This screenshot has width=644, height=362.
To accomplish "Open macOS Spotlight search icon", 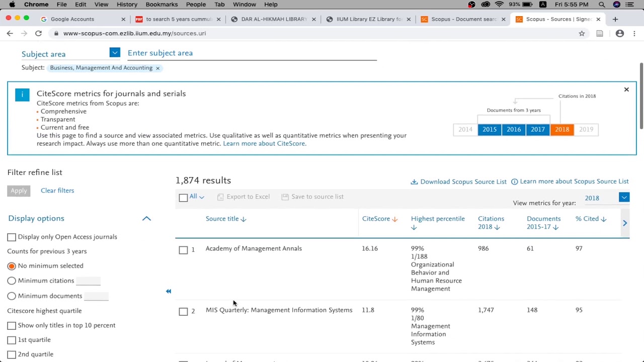I will click(602, 5).
